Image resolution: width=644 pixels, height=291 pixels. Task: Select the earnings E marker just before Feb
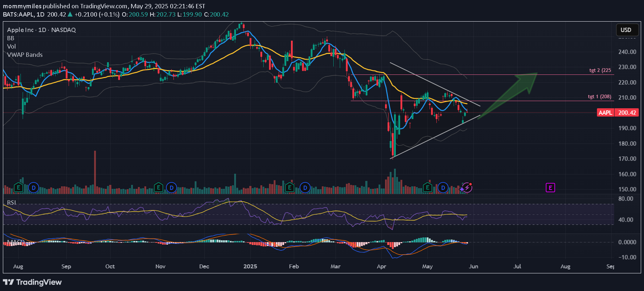(289, 187)
